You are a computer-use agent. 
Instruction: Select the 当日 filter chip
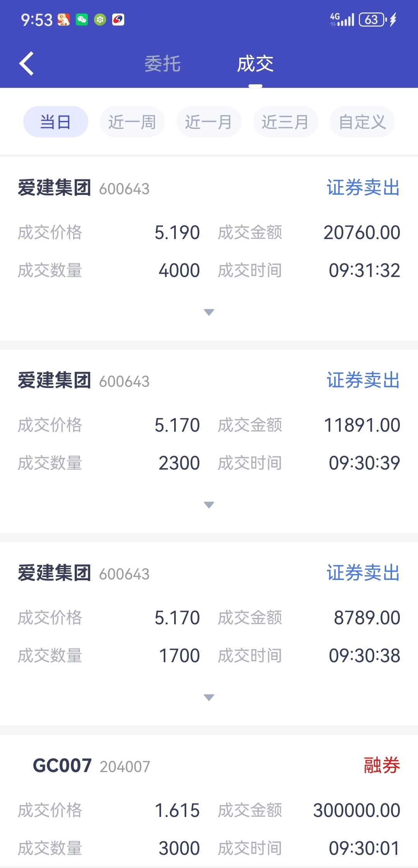click(55, 122)
